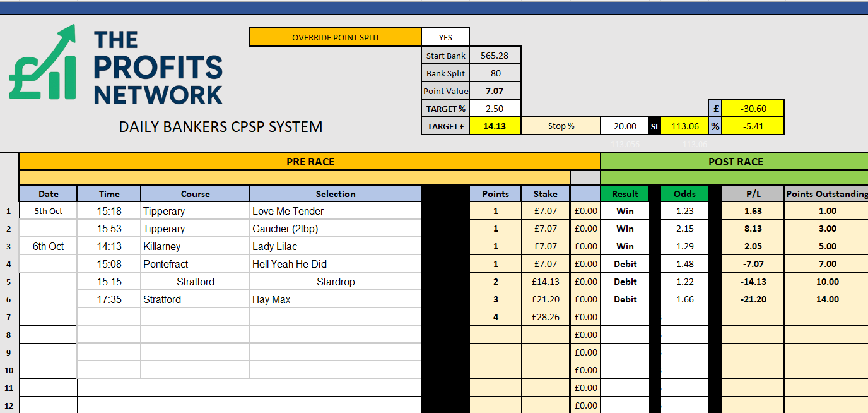Click the 6th Oct date cell

[x=48, y=246]
